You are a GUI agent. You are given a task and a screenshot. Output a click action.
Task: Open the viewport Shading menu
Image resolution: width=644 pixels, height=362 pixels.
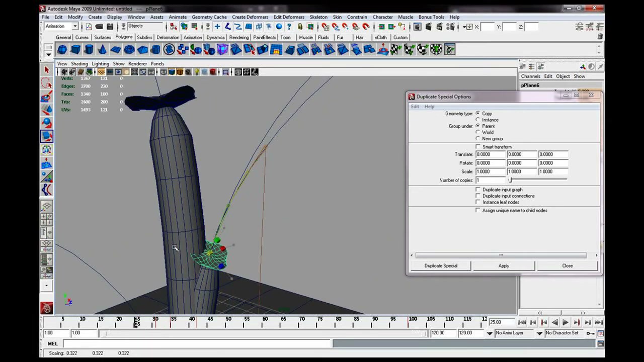pyautogui.click(x=79, y=64)
